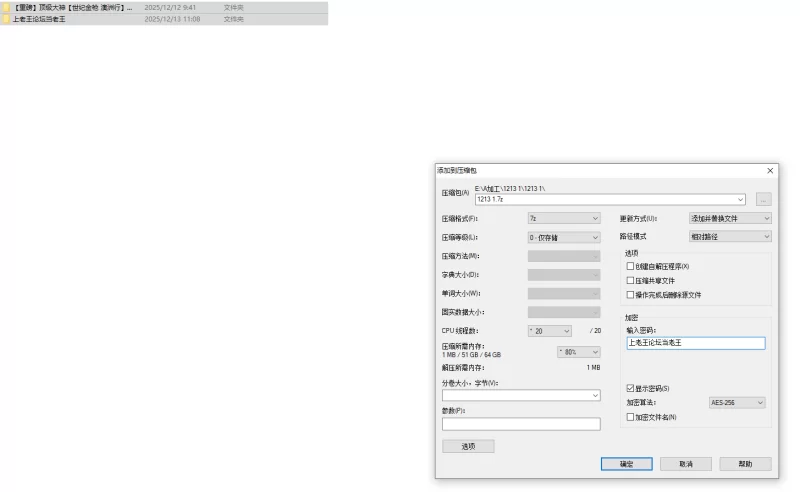Click the archive path text E:\加工\1213 1\1213 1\
This screenshot has height=492, width=800.
click(510, 188)
